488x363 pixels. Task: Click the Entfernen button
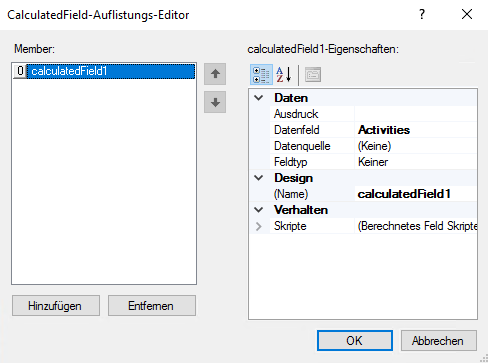tap(152, 306)
